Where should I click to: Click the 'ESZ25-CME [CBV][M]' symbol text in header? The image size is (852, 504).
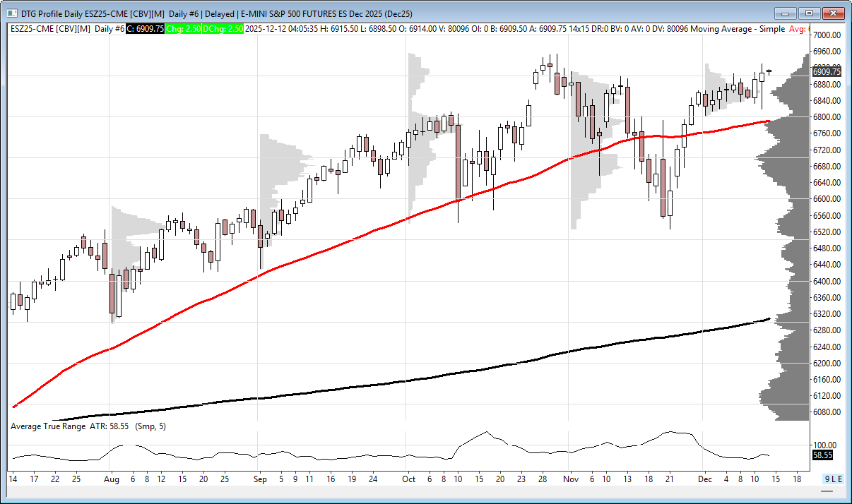(x=51, y=28)
